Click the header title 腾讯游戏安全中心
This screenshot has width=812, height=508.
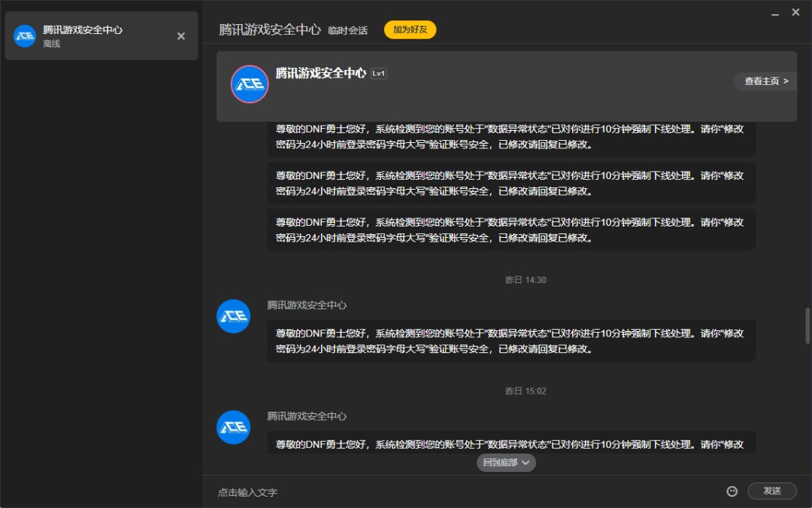270,29
